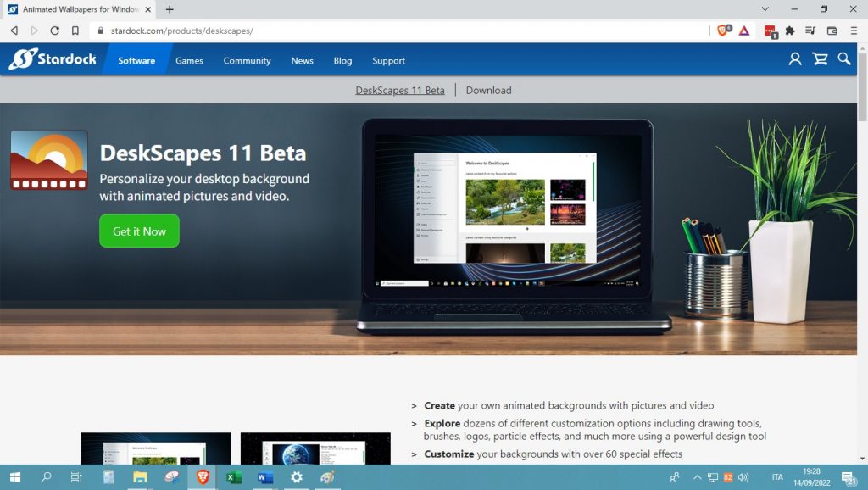
Task: Open the Brave hamburger menu
Action: click(853, 31)
